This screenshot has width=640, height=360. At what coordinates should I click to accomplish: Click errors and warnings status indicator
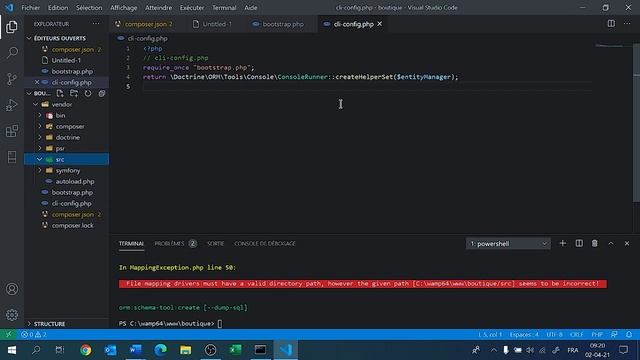(x=34, y=334)
